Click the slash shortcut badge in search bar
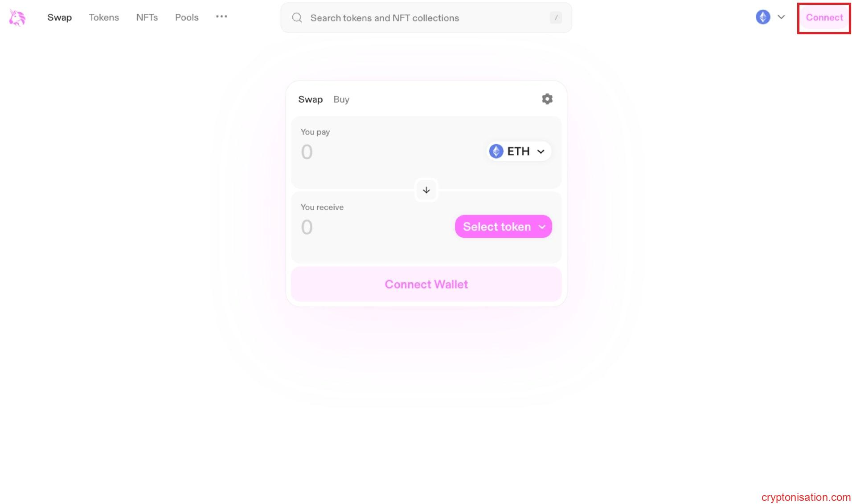Screen dimensions: 852x504 tap(556, 18)
